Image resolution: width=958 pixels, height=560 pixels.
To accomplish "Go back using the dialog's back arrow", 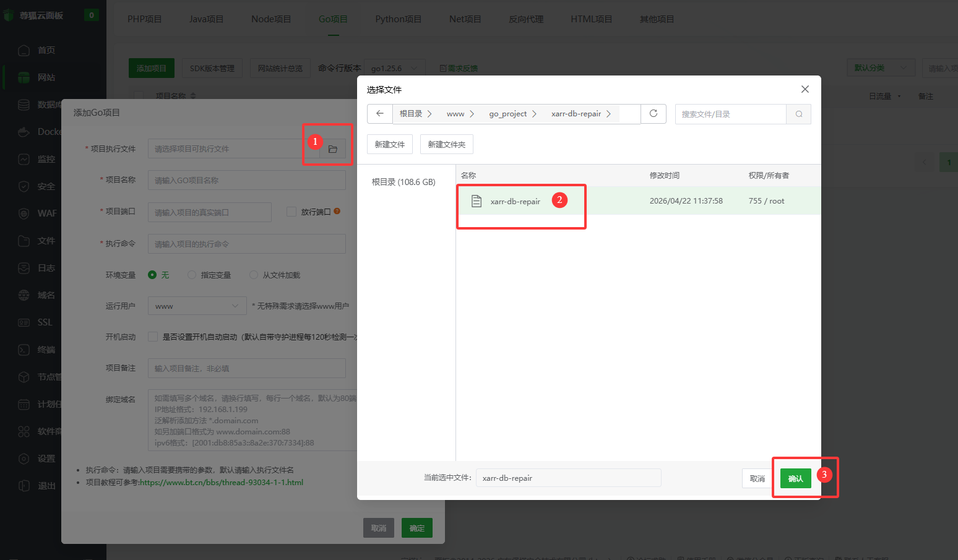I will pos(380,113).
